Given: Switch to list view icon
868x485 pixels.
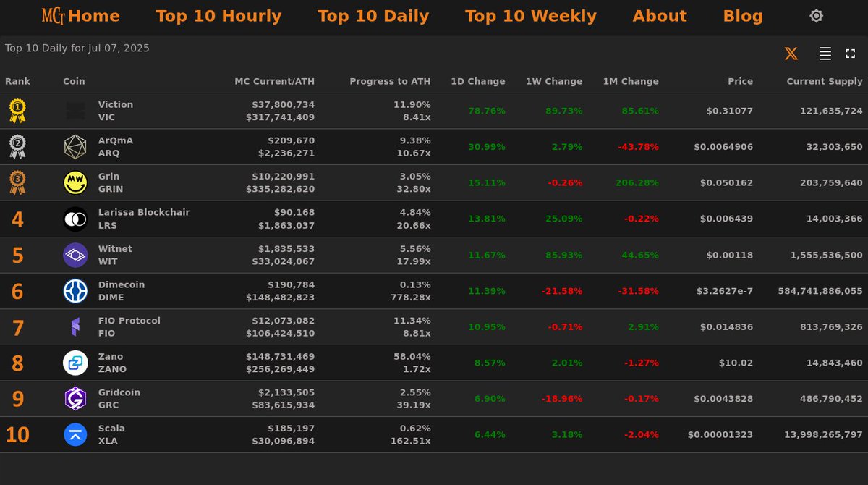Looking at the screenshot, I should tap(824, 53).
